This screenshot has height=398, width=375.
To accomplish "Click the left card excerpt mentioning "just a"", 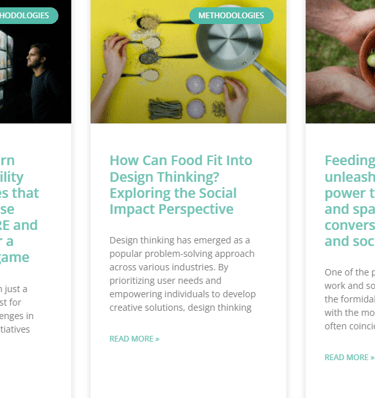I will (17, 309).
